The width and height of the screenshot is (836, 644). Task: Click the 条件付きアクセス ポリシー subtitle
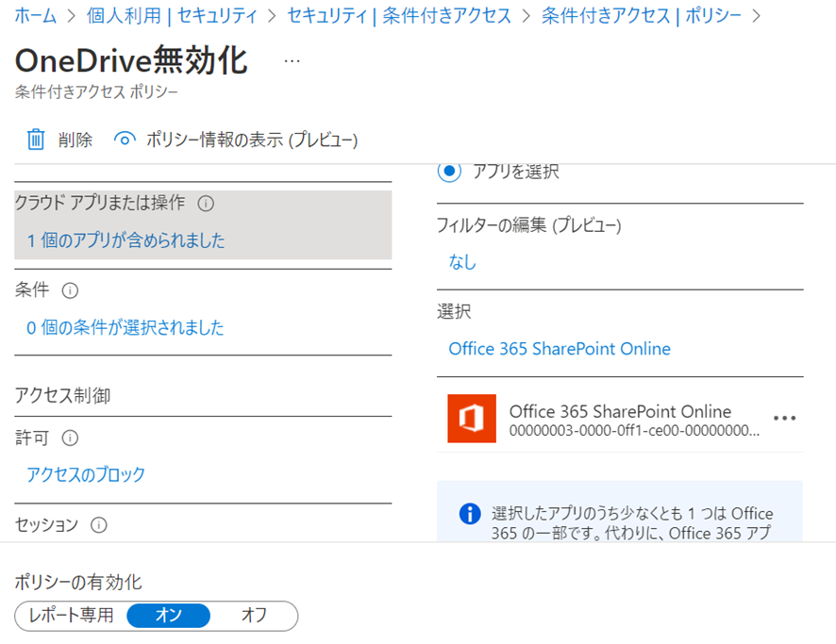[x=96, y=92]
